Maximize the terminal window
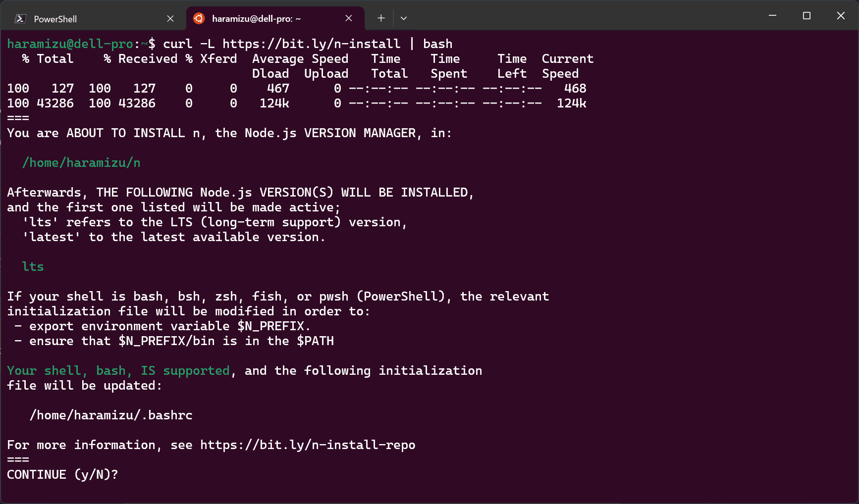The image size is (859, 504). 806,16
